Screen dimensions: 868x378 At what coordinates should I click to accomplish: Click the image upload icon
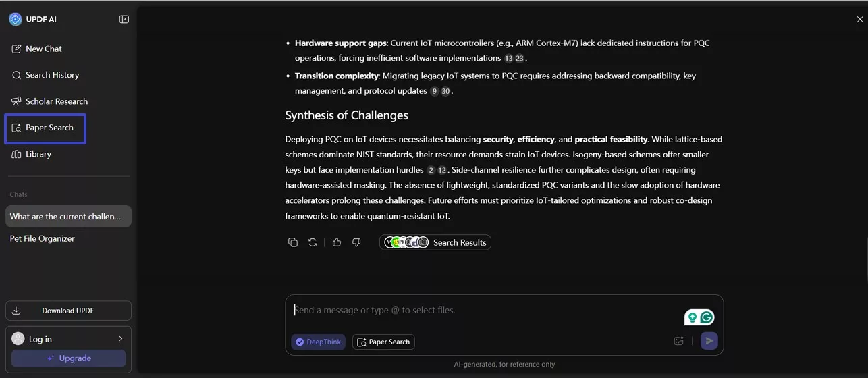tap(679, 341)
